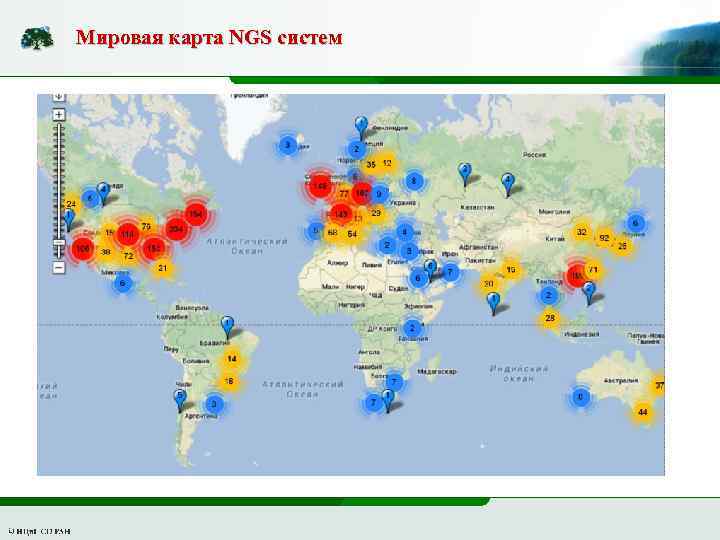Click the red cluster marker labeled 143

click(341, 214)
